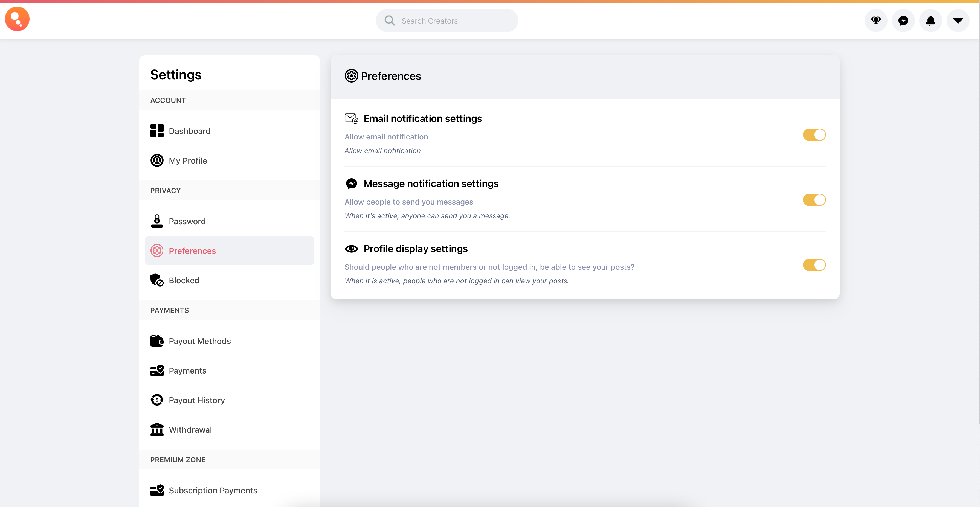Switch to the Preferences section in sidebar
980x507 pixels.
pos(192,251)
